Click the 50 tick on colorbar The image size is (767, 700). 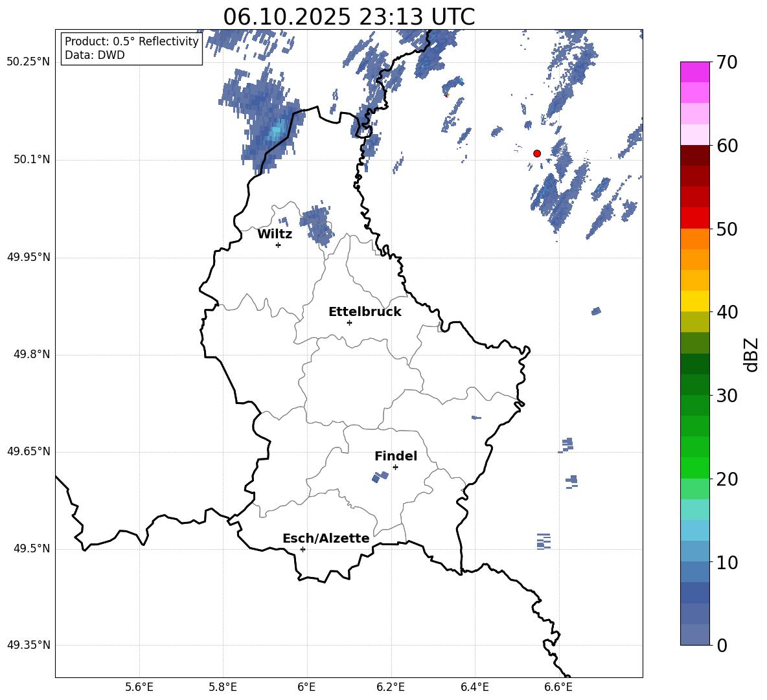(x=727, y=229)
